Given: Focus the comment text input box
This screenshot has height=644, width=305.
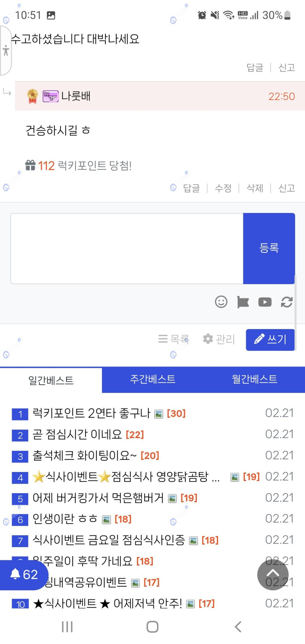Looking at the screenshot, I should 127,248.
